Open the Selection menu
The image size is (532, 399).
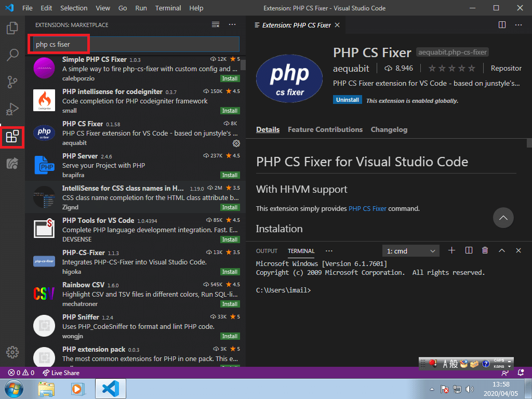74,8
